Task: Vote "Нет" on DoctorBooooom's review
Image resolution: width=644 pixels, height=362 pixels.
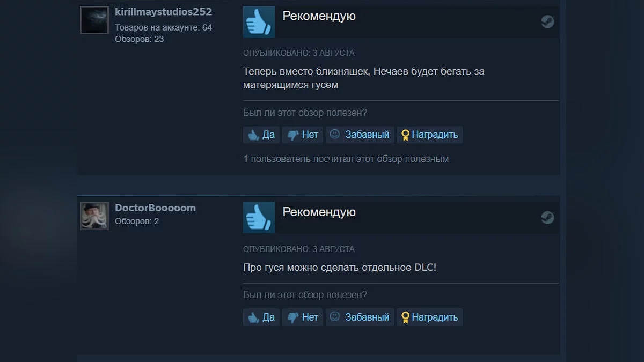Action: [x=302, y=317]
